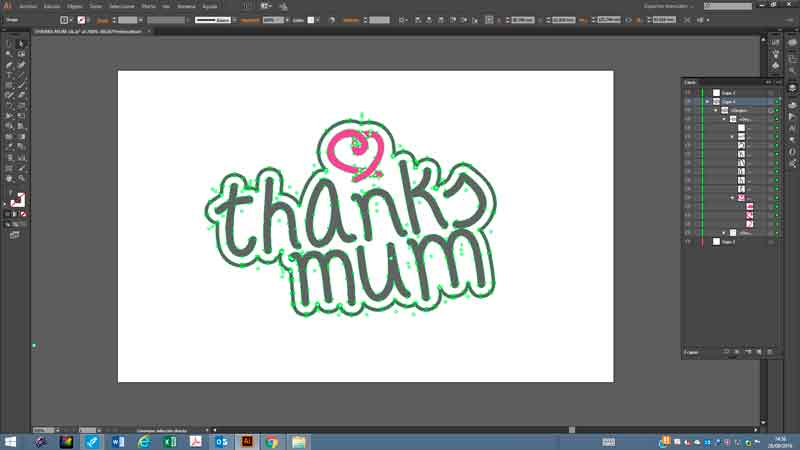Hide the Capa 2 layer
Image resolution: width=800 pixels, height=450 pixels.
coord(688,93)
